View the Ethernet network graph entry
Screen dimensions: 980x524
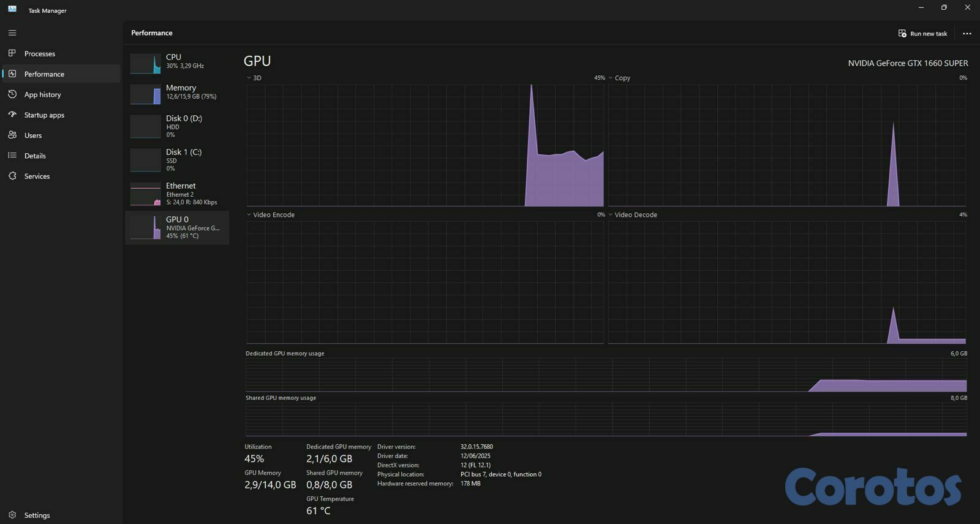pyautogui.click(x=177, y=193)
